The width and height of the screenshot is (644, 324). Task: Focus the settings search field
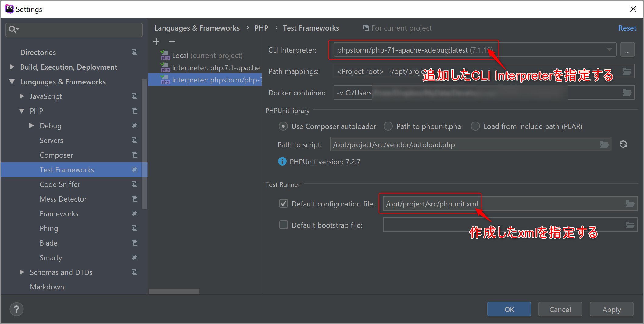point(74,30)
